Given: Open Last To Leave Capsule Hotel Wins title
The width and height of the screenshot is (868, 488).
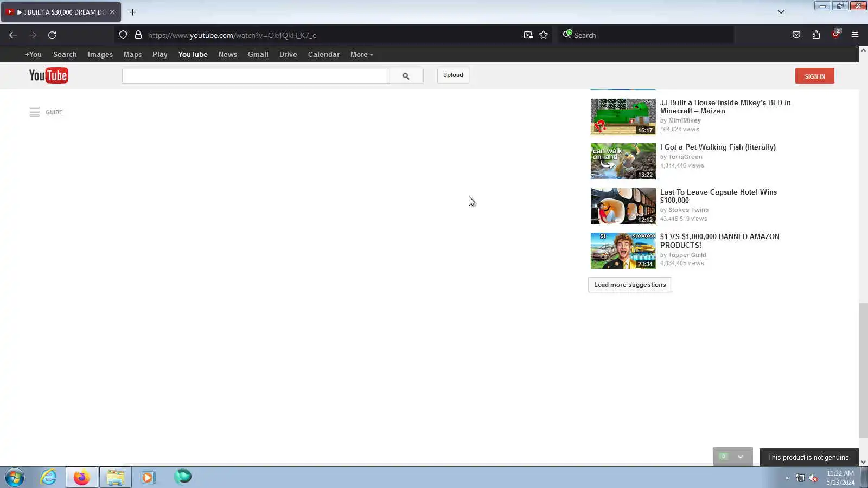Looking at the screenshot, I should (718, 196).
